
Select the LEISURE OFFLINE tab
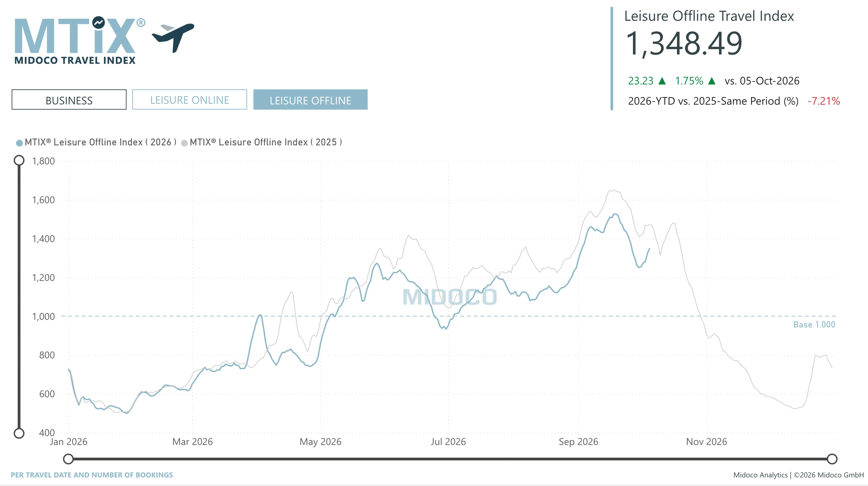pos(310,100)
